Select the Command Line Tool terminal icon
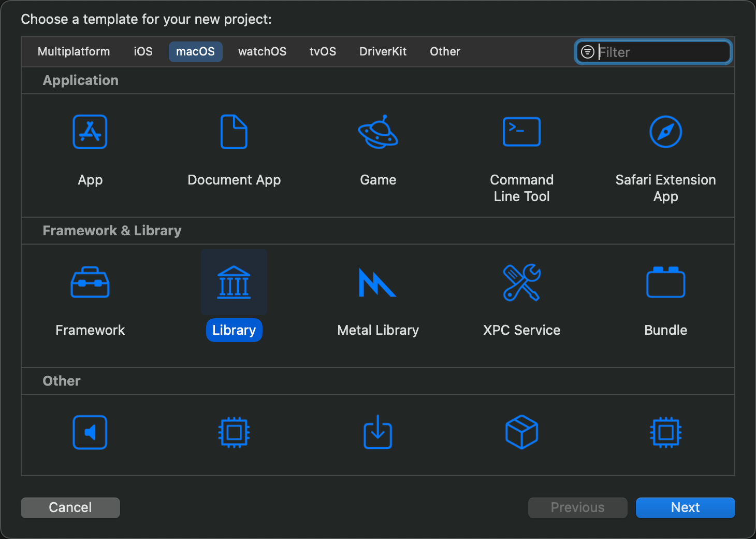The width and height of the screenshot is (756, 539). coord(522,132)
